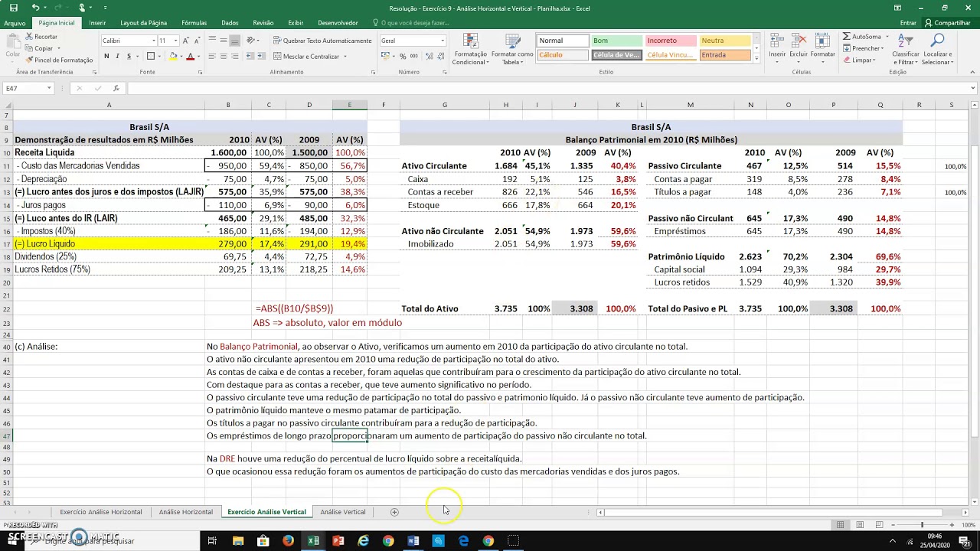Viewport: 980px width, 551px height.
Task: Switch to Normal view in status bar
Action: (841, 525)
